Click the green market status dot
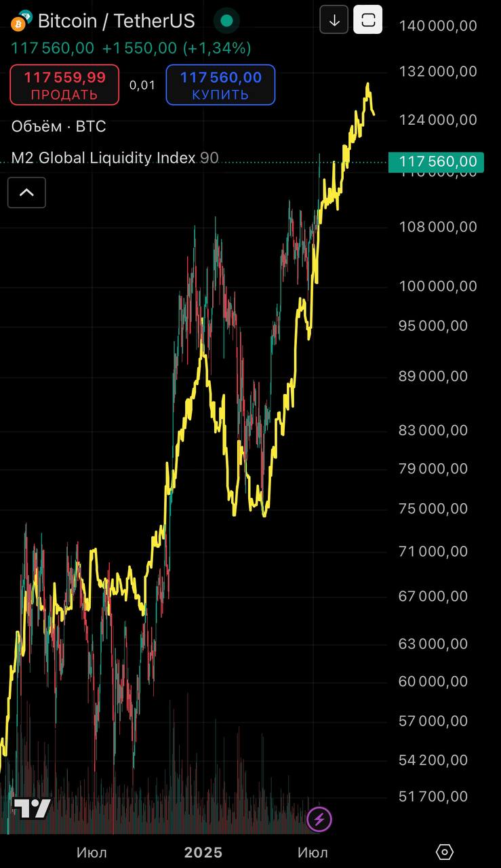The image size is (501, 868). (226, 21)
